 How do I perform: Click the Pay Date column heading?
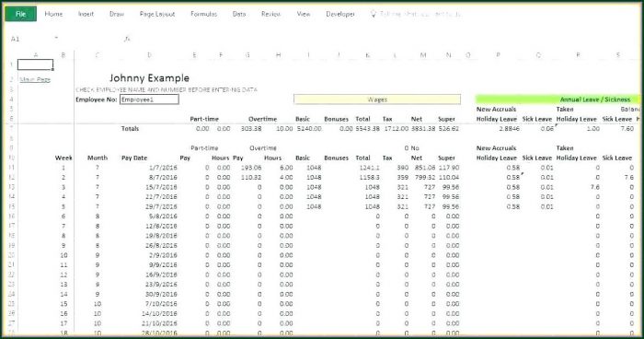click(x=134, y=158)
